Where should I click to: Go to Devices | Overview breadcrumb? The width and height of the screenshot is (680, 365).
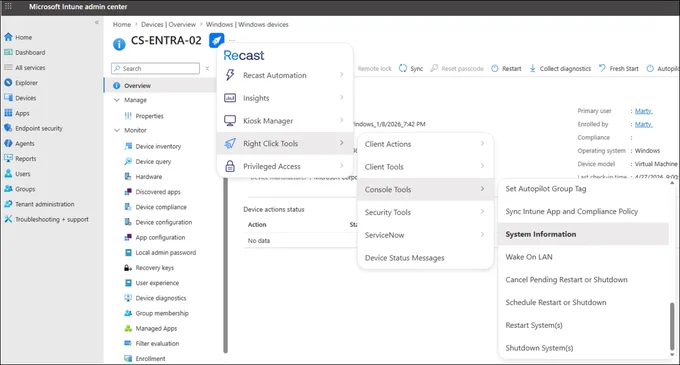(x=168, y=24)
